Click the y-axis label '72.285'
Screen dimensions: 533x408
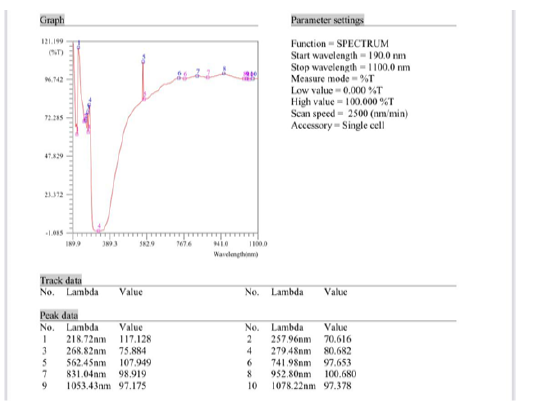pos(54,118)
